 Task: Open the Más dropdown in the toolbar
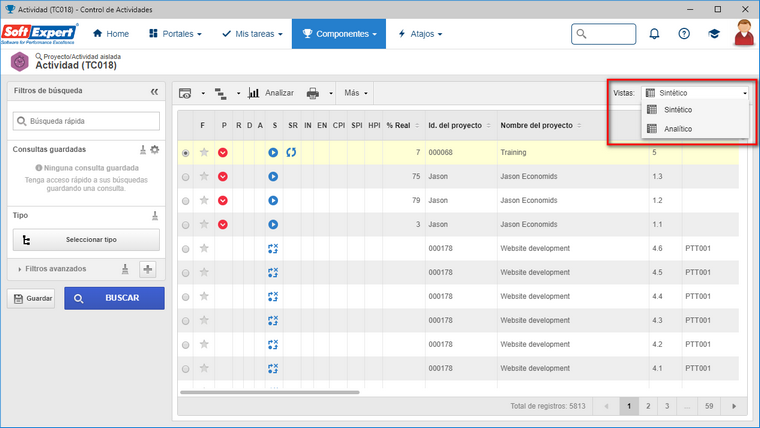356,93
